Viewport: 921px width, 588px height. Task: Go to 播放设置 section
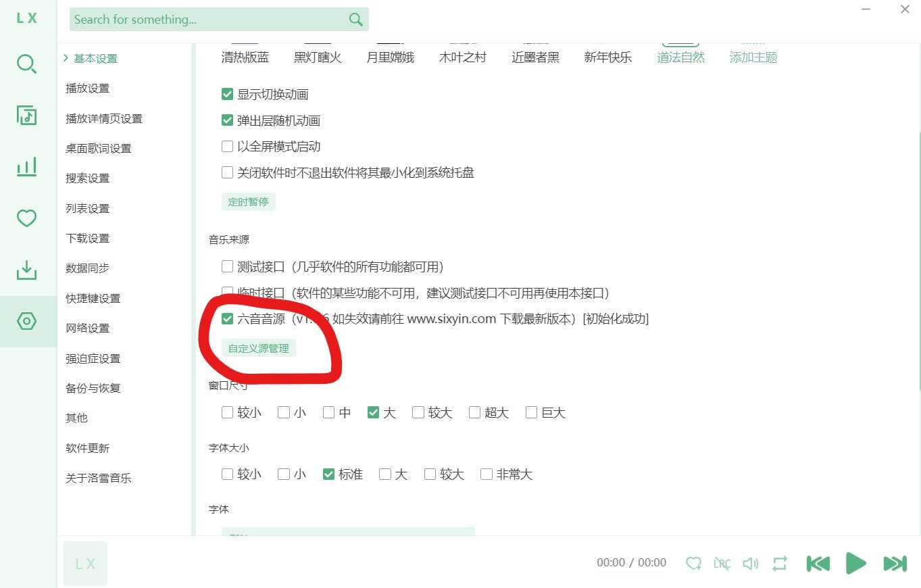[x=87, y=89]
